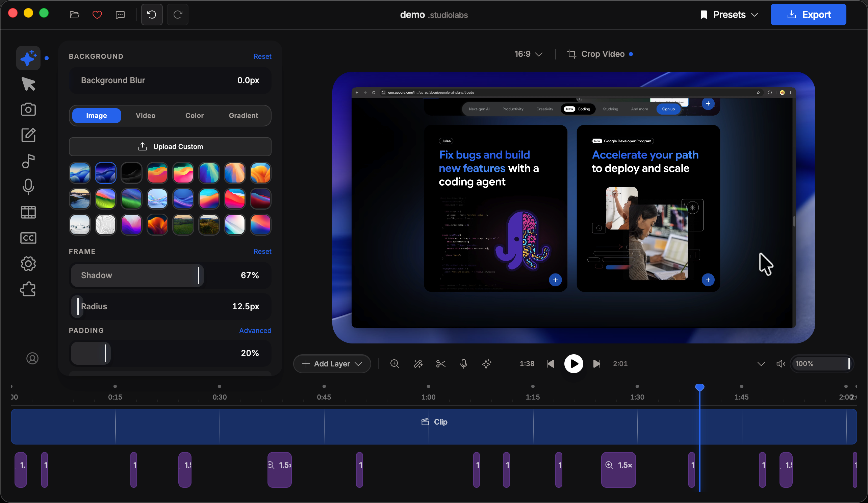Open the 16:9 aspect ratio dropdown
868x503 pixels.
(528, 54)
